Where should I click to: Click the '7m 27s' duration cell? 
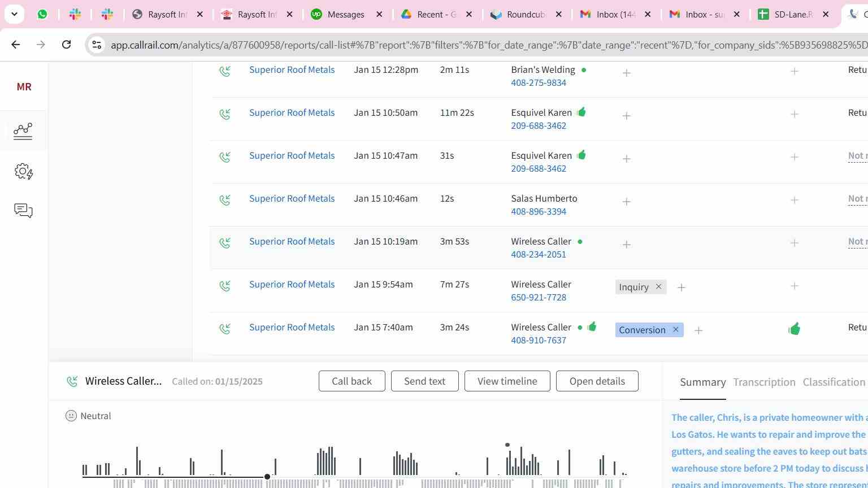(454, 285)
